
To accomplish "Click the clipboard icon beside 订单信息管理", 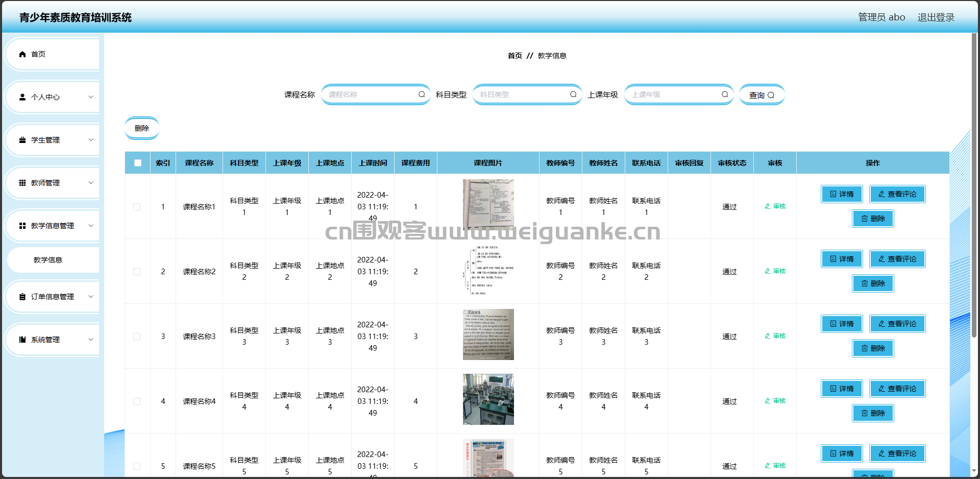I will pos(22,297).
